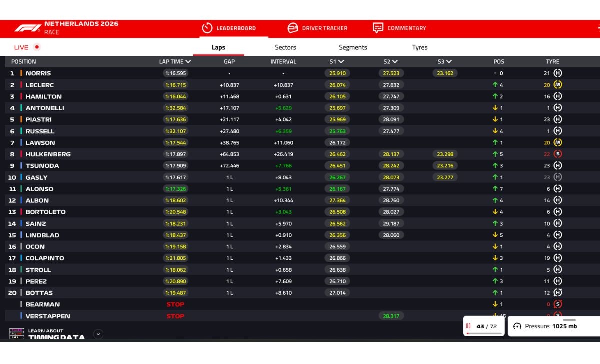Click the TYRE column header
Screen dimensions: 600x364
(x=552, y=62)
